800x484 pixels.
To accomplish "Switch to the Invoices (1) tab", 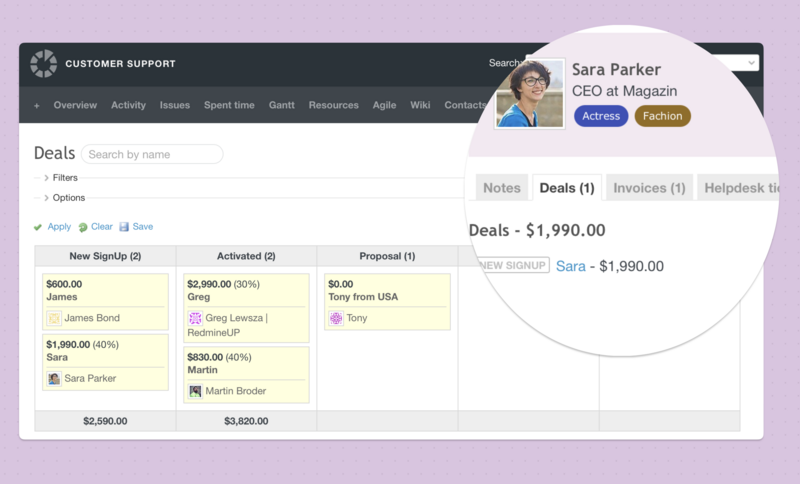I will coord(649,188).
